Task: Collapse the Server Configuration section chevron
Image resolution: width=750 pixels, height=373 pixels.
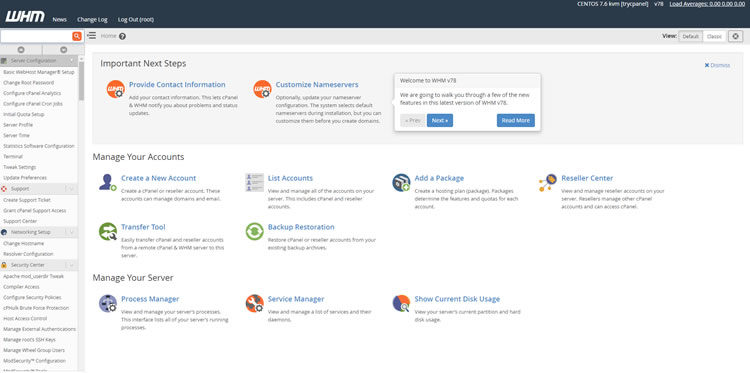Action: pos(72,61)
